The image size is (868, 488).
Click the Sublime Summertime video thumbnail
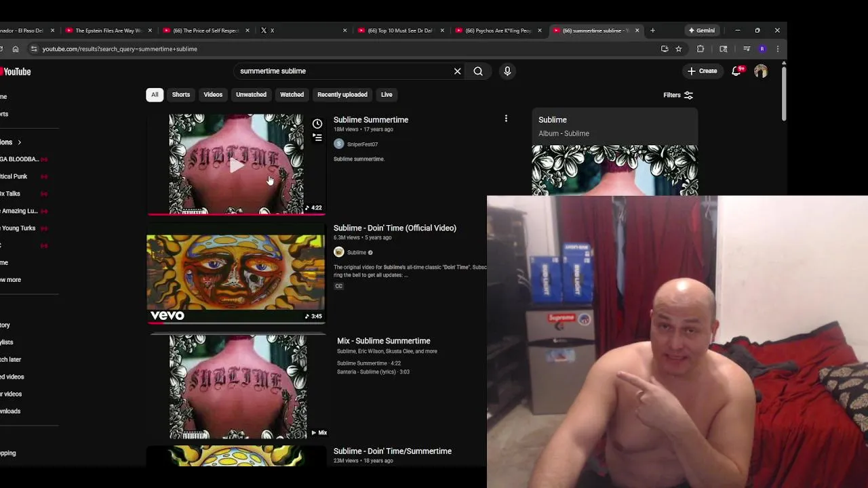click(236, 163)
